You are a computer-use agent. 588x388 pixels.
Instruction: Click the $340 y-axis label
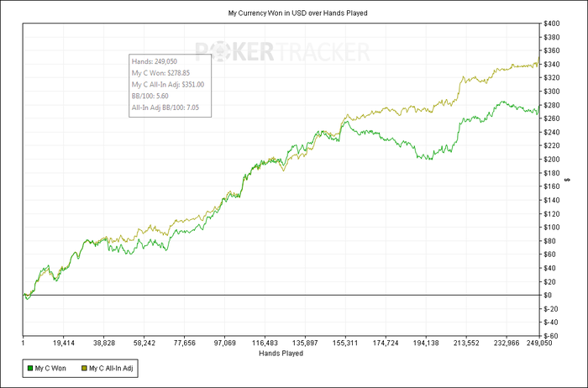(x=552, y=65)
